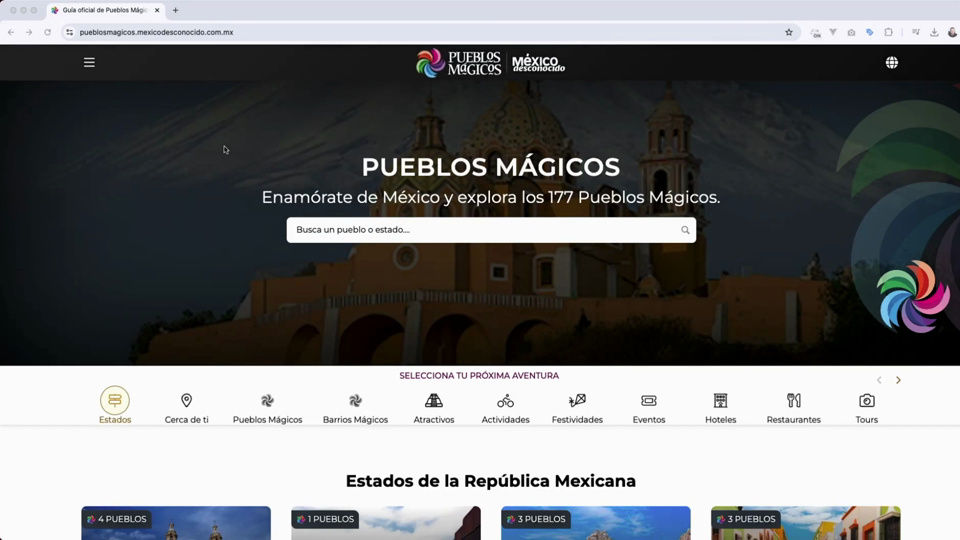This screenshot has height=540, width=960.
Task: Select the Restaurantes cutlery icon
Action: tap(793, 401)
